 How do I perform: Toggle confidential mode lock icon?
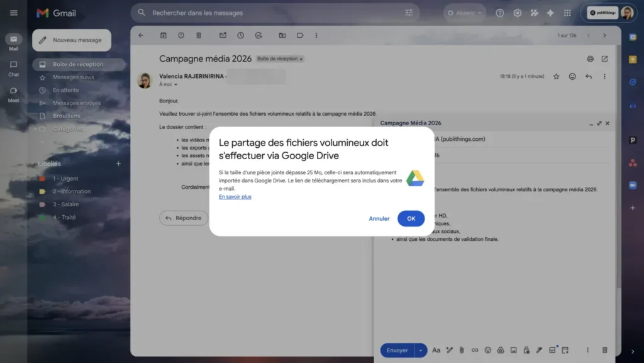(526, 350)
